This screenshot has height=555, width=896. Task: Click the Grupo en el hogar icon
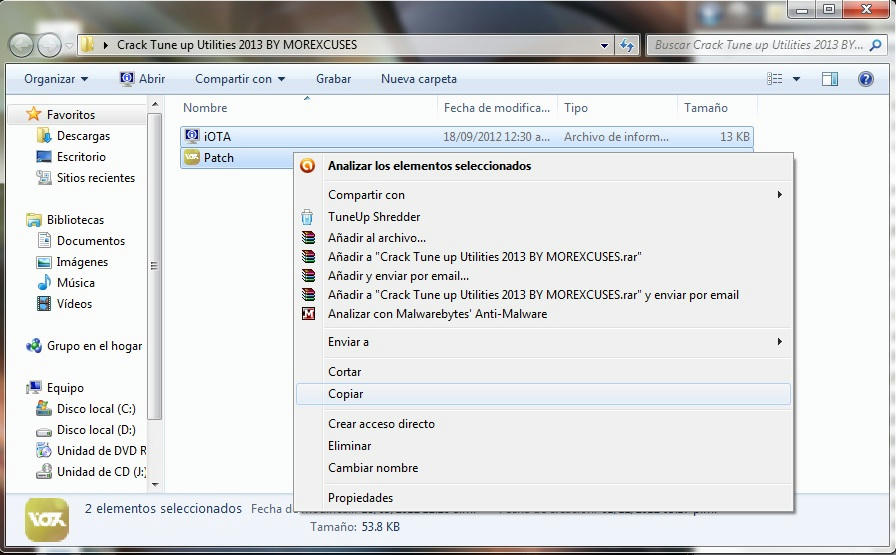[x=34, y=345]
